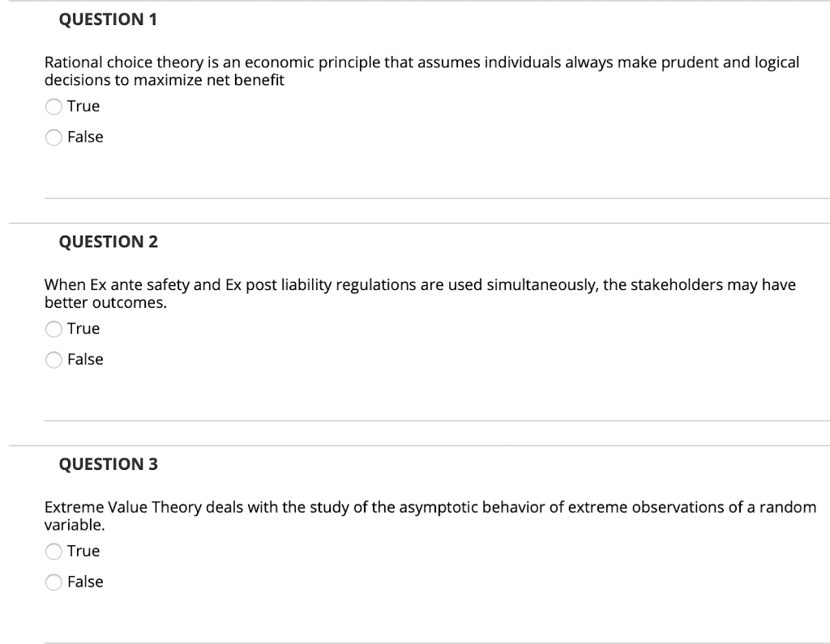Click the False label under Question 3

tap(87, 582)
